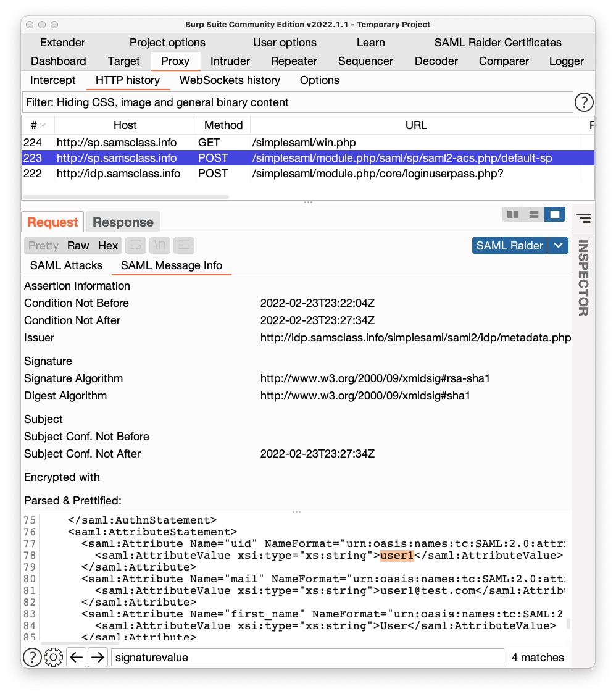Open the Logger tab
616x694 pixels.
[567, 61]
